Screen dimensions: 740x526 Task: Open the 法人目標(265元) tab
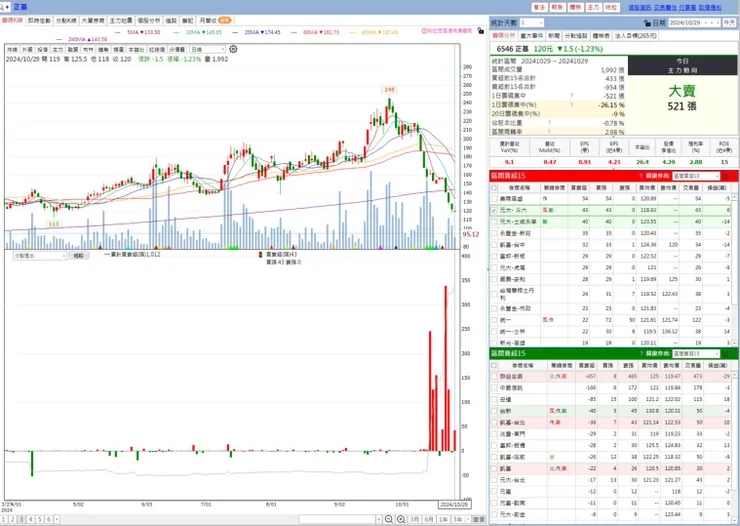635,36
